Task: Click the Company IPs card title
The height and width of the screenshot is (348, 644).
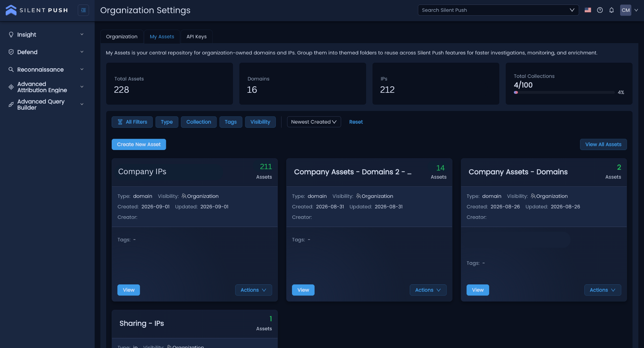Action: (142, 171)
